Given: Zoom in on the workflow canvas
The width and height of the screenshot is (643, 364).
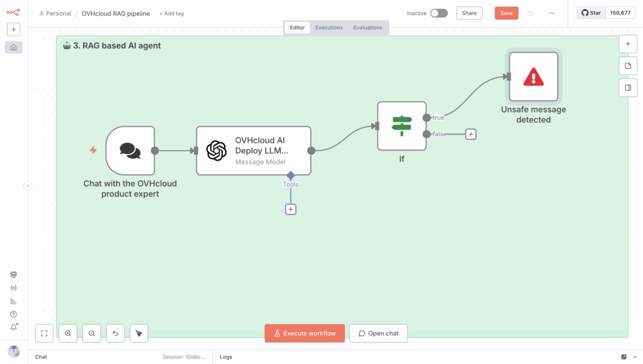Looking at the screenshot, I should point(68,333).
